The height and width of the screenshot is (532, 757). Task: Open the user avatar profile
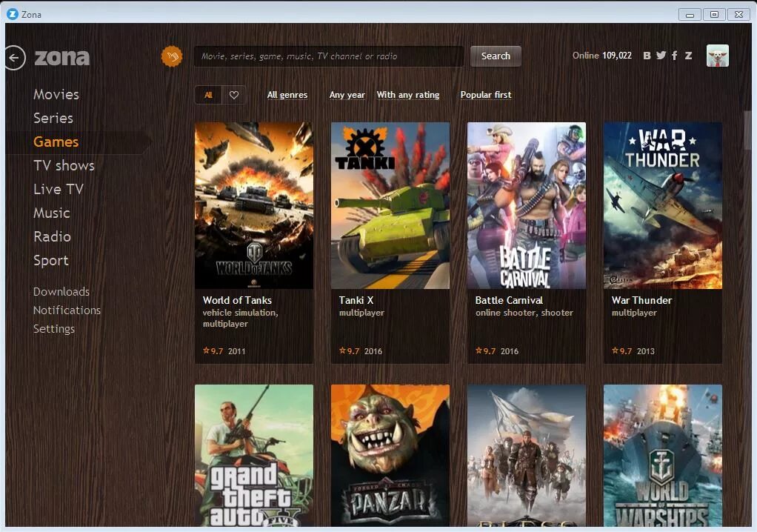(718, 56)
